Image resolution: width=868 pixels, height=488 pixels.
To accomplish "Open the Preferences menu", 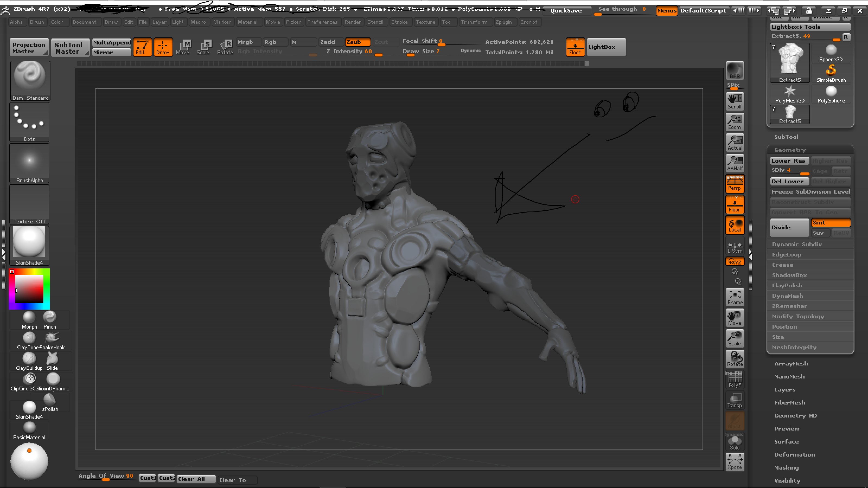I will click(322, 22).
